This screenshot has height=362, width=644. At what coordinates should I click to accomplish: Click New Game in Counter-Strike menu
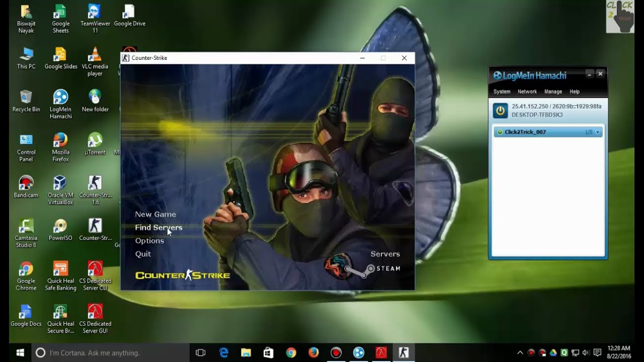(x=155, y=214)
